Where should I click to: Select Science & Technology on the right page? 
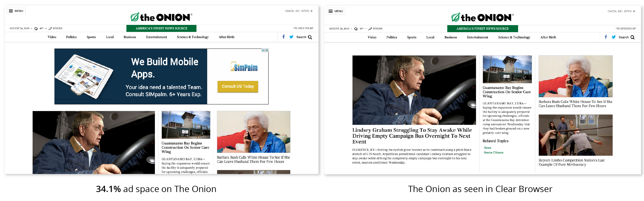pos(514,37)
